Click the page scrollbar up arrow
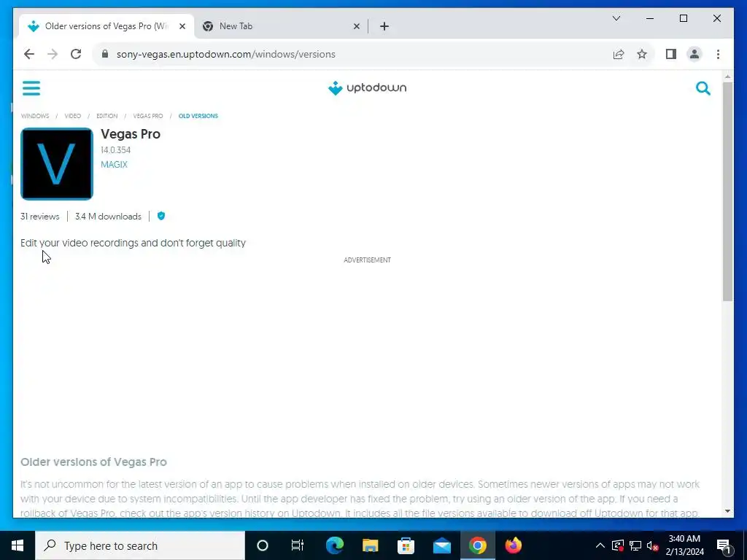 coord(727,76)
